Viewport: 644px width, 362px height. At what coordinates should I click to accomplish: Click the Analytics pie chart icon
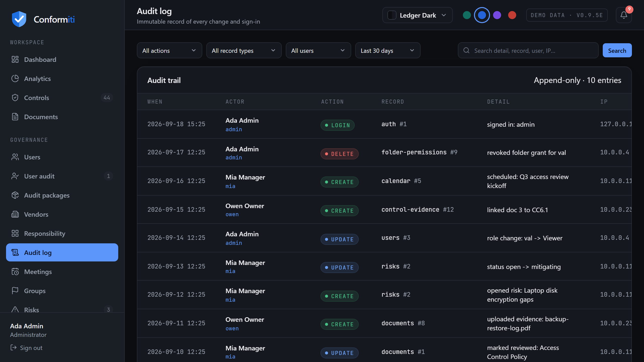point(15,78)
